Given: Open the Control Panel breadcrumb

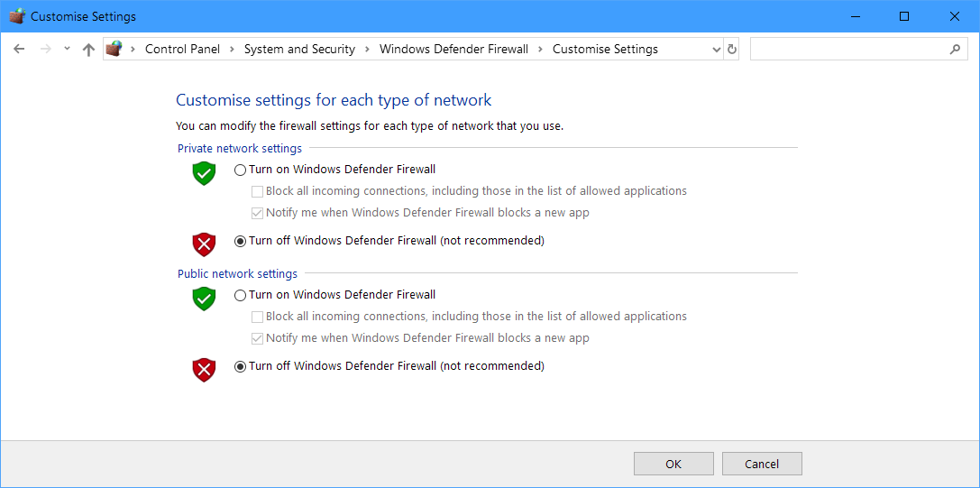Looking at the screenshot, I should [182, 49].
